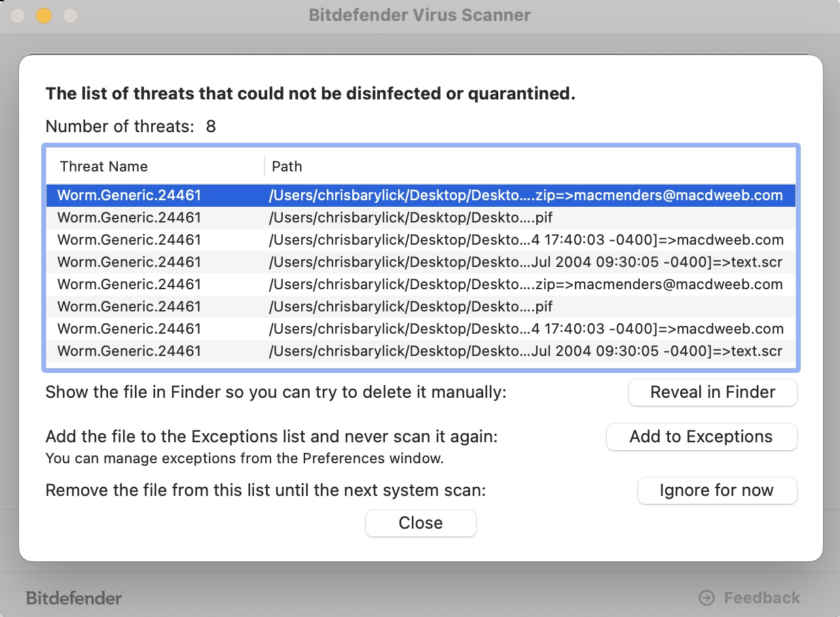The height and width of the screenshot is (617, 840).
Task: Sort by the Path column header
Action: pos(287,166)
